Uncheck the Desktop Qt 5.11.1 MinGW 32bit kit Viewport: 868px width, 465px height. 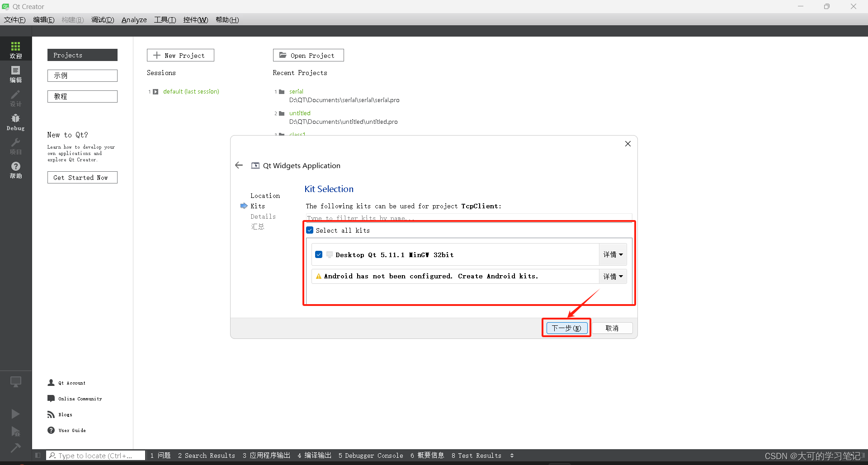pos(319,254)
